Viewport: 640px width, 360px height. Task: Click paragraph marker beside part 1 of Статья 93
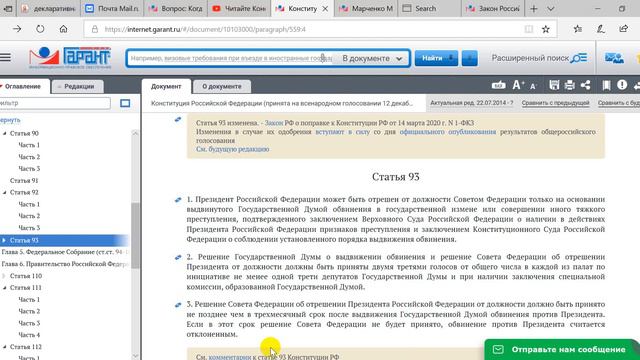178,200
